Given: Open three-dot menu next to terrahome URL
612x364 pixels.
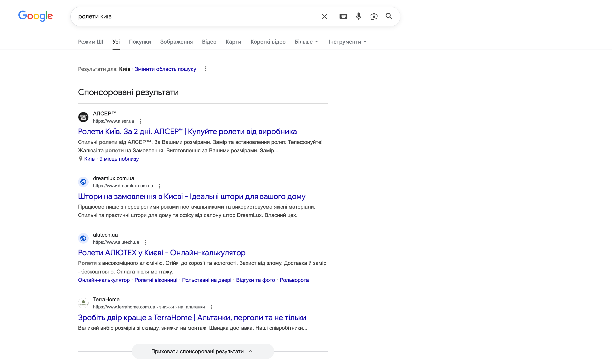Looking at the screenshot, I should point(211,307).
